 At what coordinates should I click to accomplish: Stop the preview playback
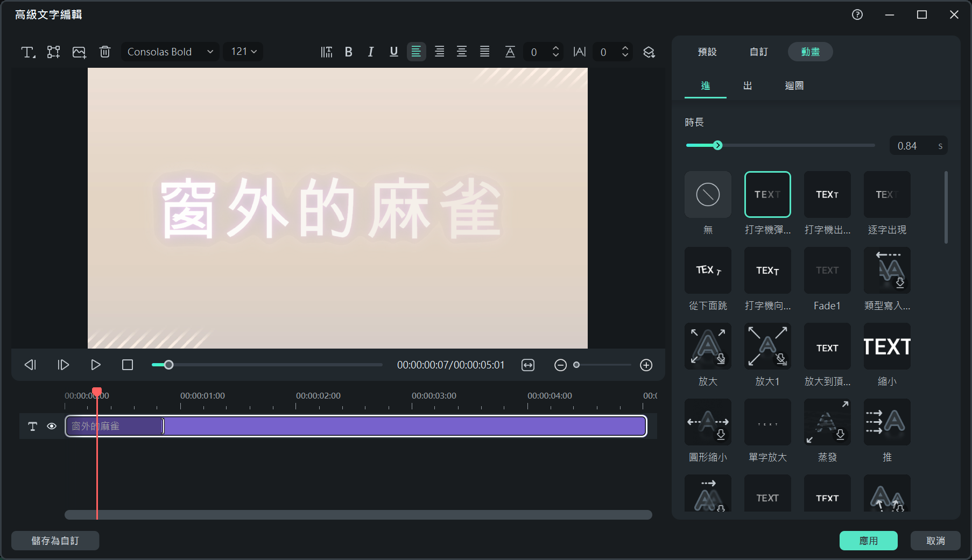tap(128, 365)
